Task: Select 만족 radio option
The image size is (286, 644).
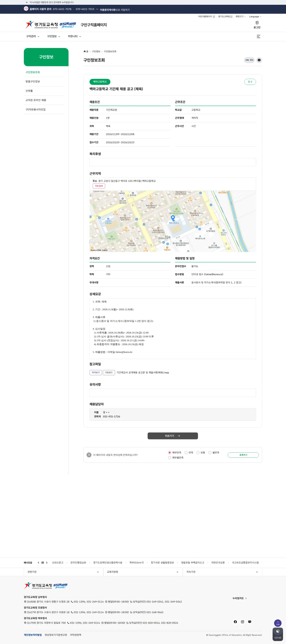Action: coord(186,453)
